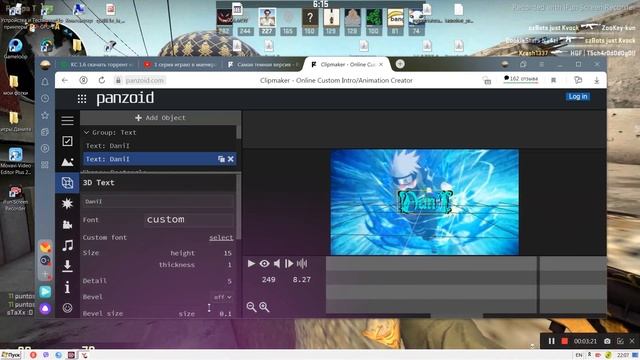640x360 pixels.
Task: Click the Log in button
Action: click(578, 97)
